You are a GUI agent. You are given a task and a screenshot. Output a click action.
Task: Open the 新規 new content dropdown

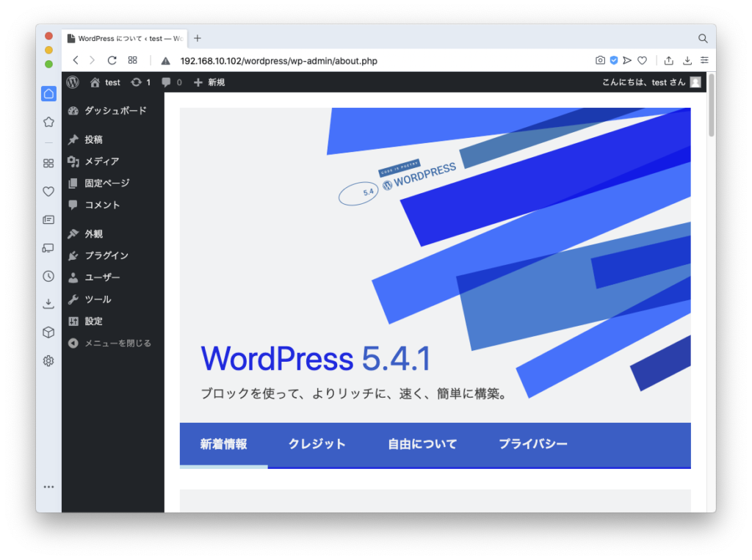209,82
